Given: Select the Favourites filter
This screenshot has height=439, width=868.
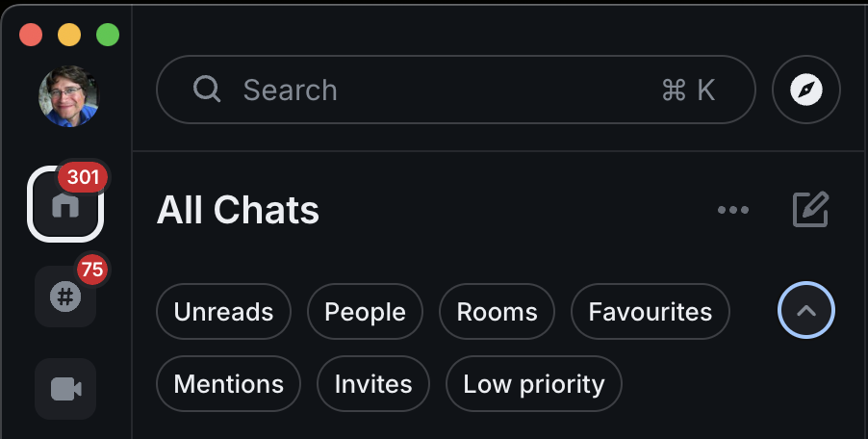Looking at the screenshot, I should [x=651, y=312].
